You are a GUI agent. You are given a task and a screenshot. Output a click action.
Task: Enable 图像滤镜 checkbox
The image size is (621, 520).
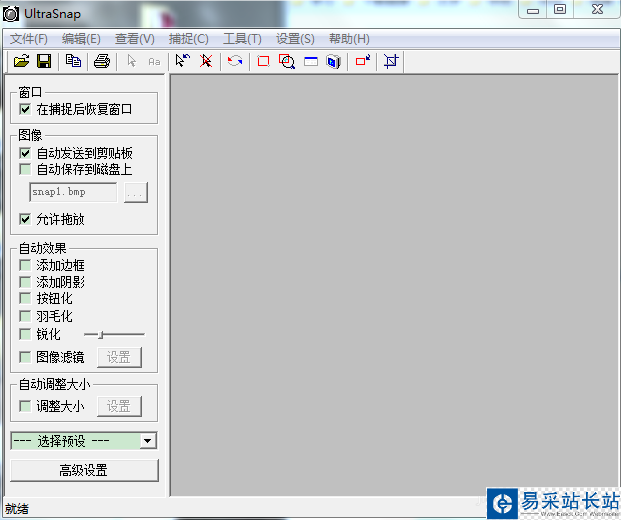click(x=25, y=357)
